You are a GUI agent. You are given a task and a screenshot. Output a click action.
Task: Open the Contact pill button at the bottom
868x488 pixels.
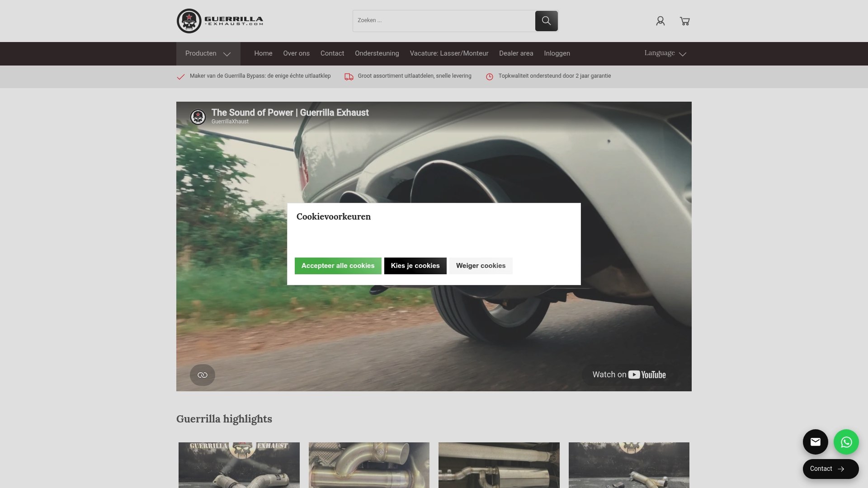point(831,469)
